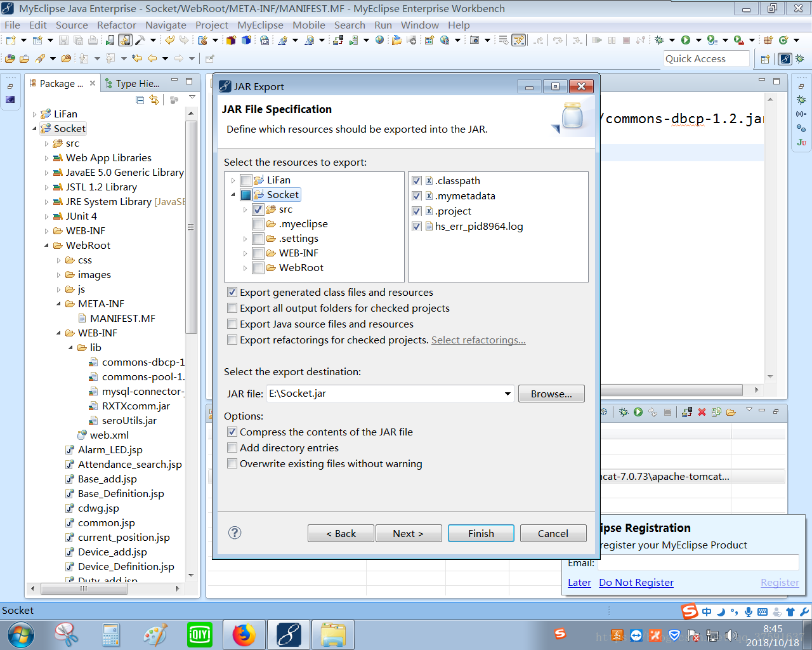Click the red Remove All Terminated icon

[702, 412]
